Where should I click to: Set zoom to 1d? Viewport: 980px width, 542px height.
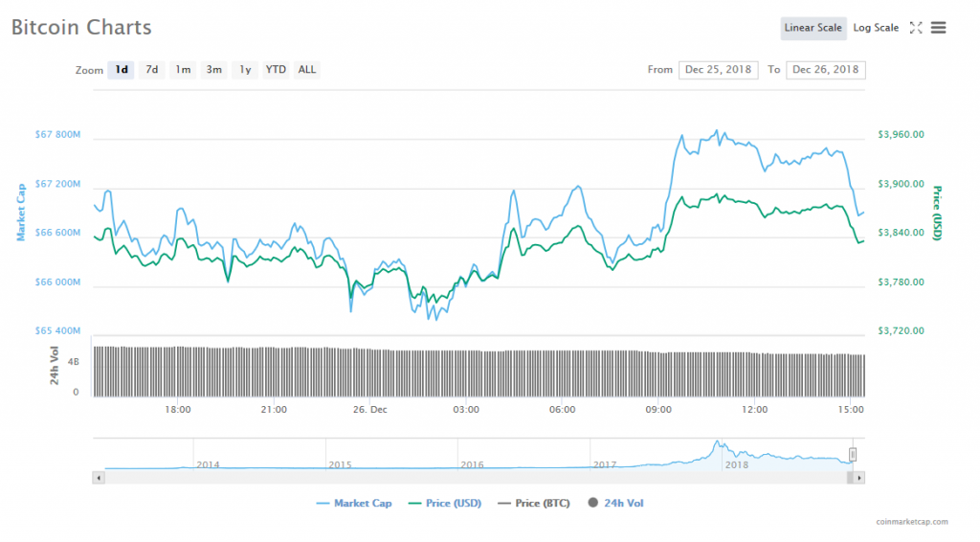[x=122, y=70]
